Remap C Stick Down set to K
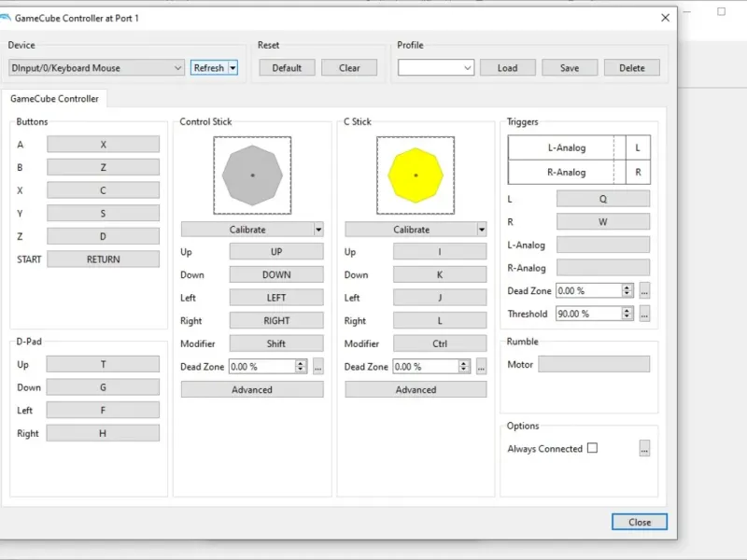The height and width of the screenshot is (560, 747). [440, 274]
